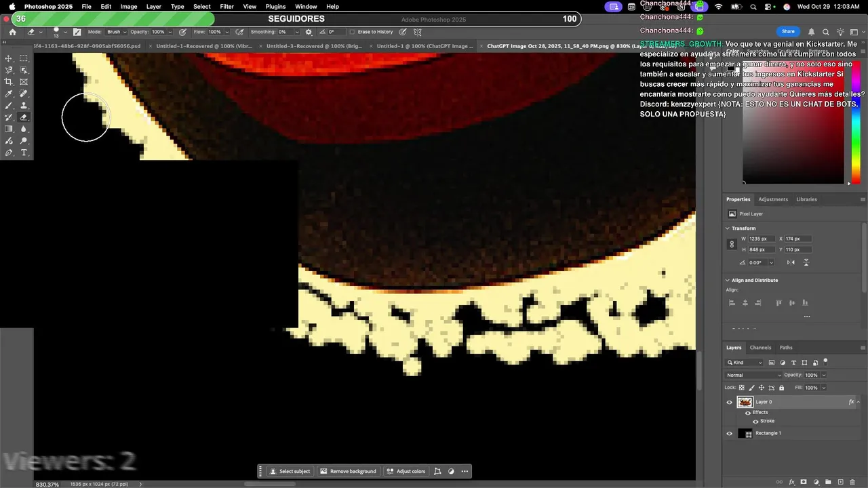
Task: Open the Layer menu
Action: click(154, 7)
